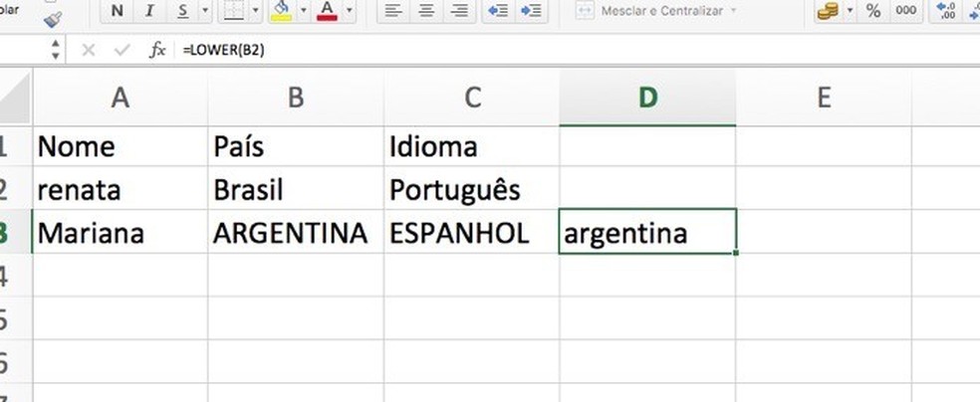
Task: Decrease the cell indent
Action: coord(497,11)
